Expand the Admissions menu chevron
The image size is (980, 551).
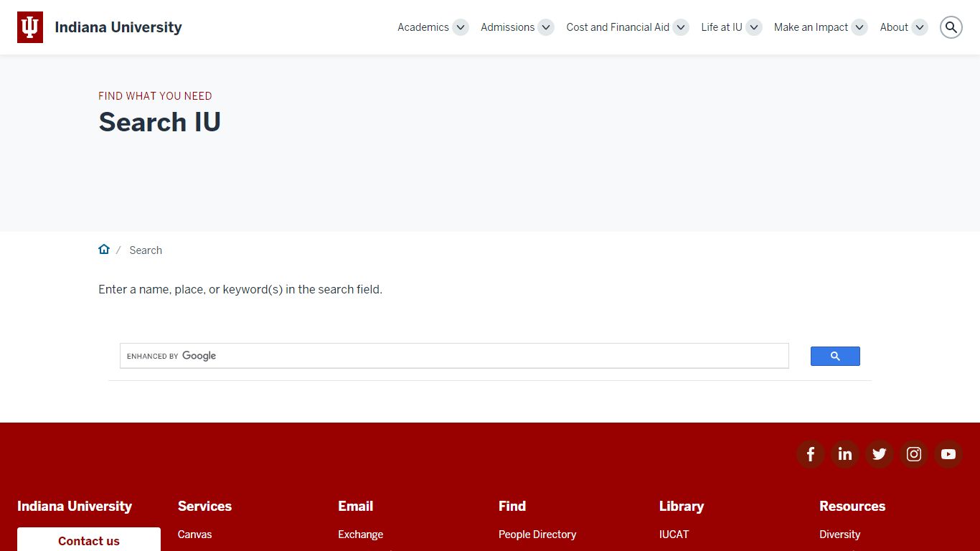tap(546, 27)
